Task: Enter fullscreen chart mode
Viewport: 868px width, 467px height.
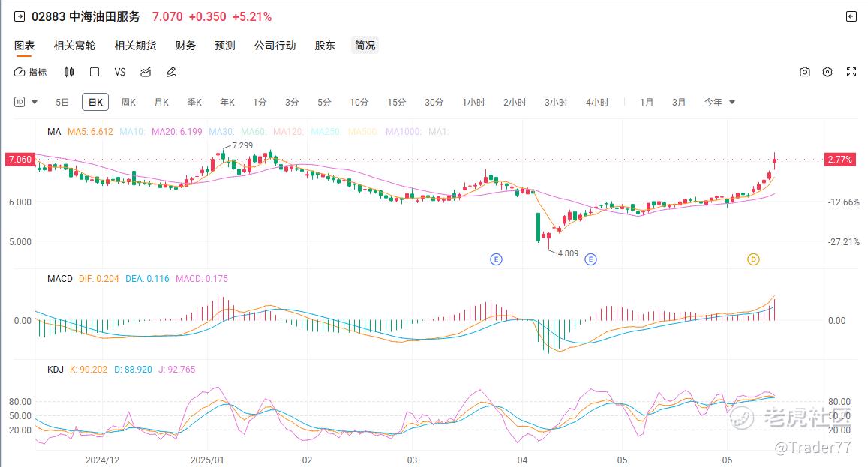Action: pyautogui.click(x=851, y=73)
